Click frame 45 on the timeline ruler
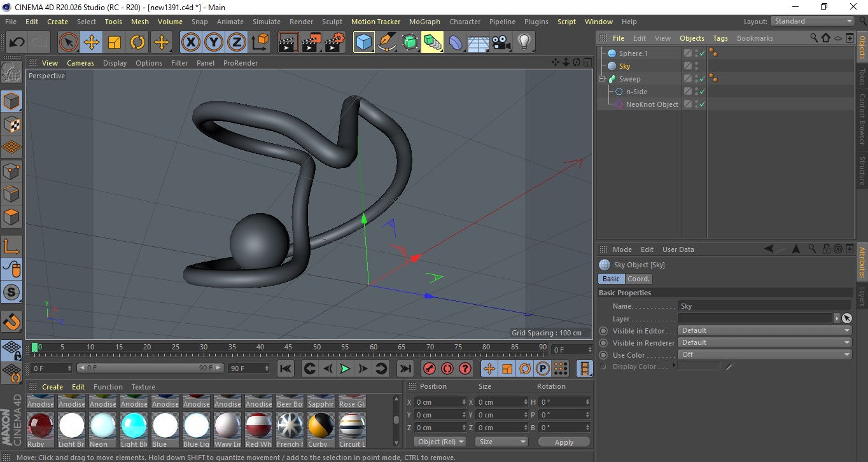Image resolution: width=868 pixels, height=462 pixels. (288, 347)
